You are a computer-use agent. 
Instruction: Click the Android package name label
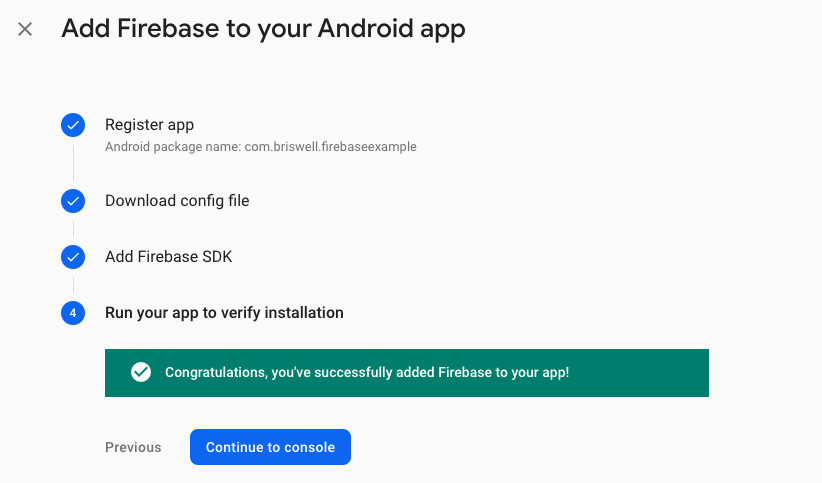coord(173,147)
